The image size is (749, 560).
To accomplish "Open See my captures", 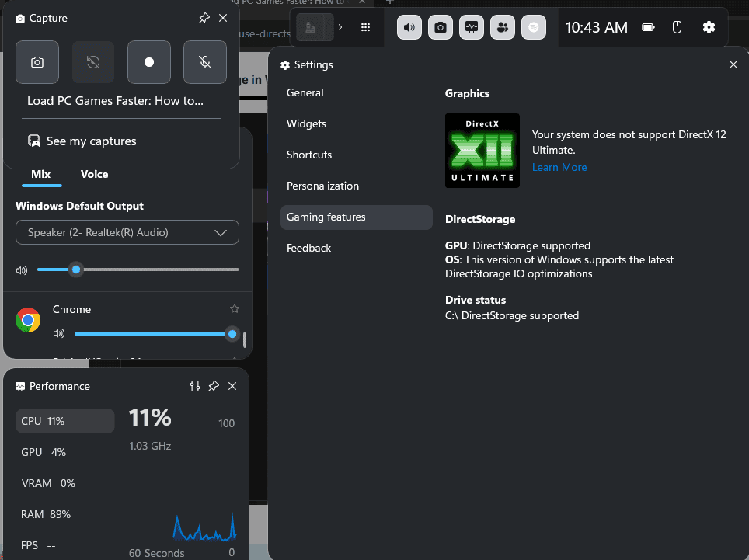I will pos(82,141).
